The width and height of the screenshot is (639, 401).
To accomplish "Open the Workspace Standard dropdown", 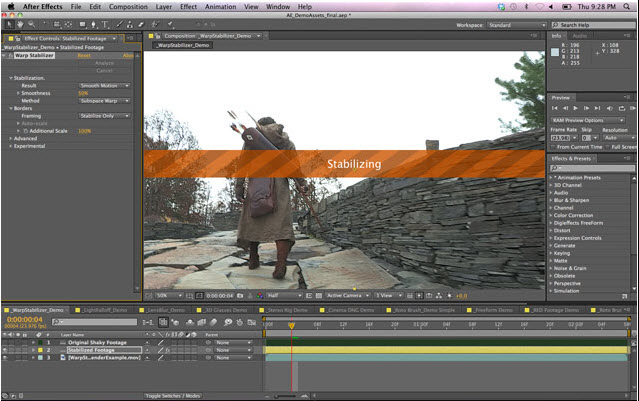I will click(517, 25).
